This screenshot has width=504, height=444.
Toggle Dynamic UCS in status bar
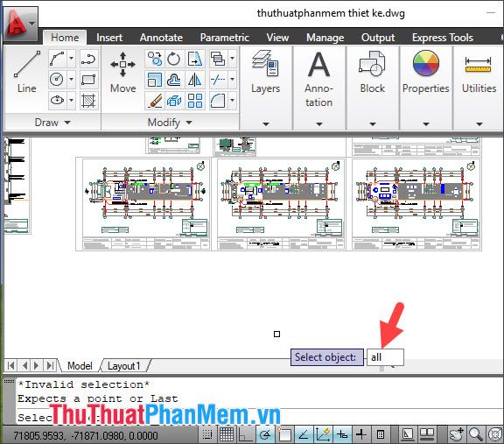pyautogui.click(x=323, y=434)
